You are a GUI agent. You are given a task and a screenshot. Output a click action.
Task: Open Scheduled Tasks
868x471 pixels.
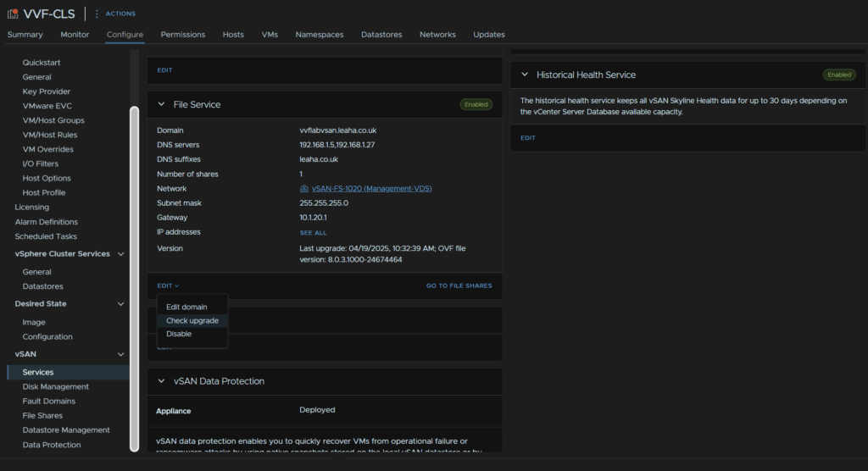46,236
